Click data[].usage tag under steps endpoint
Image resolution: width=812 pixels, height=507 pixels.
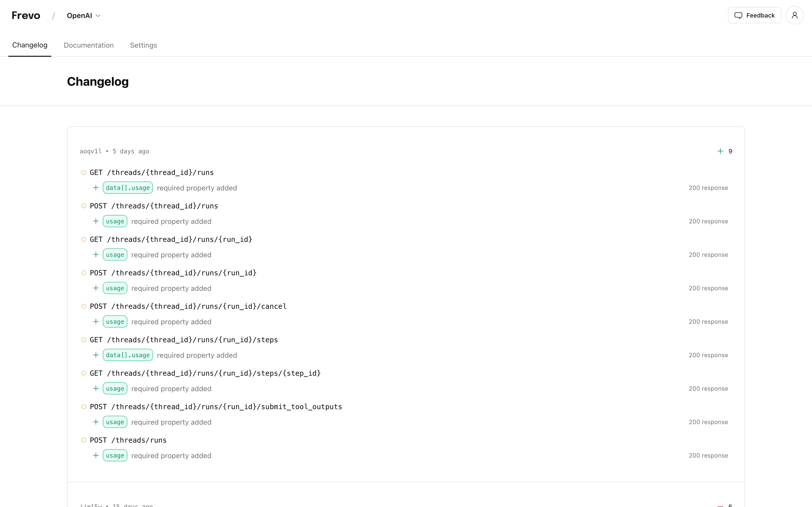pyautogui.click(x=127, y=355)
